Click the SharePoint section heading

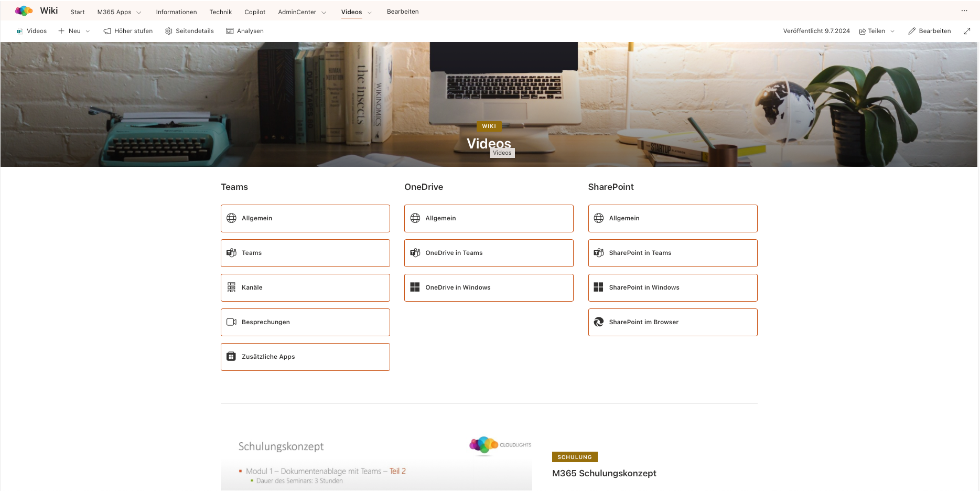611,187
